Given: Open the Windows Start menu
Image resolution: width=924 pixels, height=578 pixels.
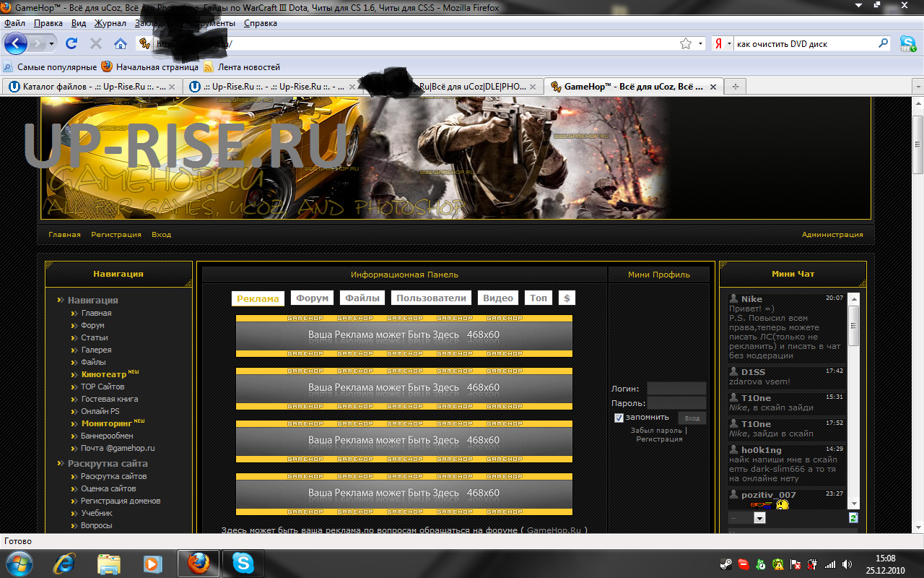Looking at the screenshot, I should pos(17,563).
